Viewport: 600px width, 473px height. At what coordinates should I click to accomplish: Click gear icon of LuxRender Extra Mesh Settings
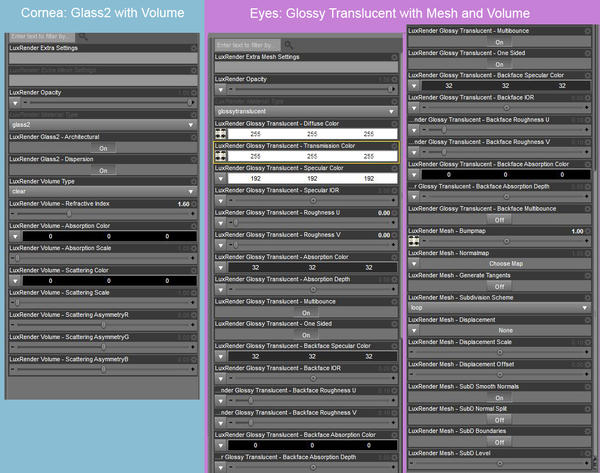[x=394, y=57]
